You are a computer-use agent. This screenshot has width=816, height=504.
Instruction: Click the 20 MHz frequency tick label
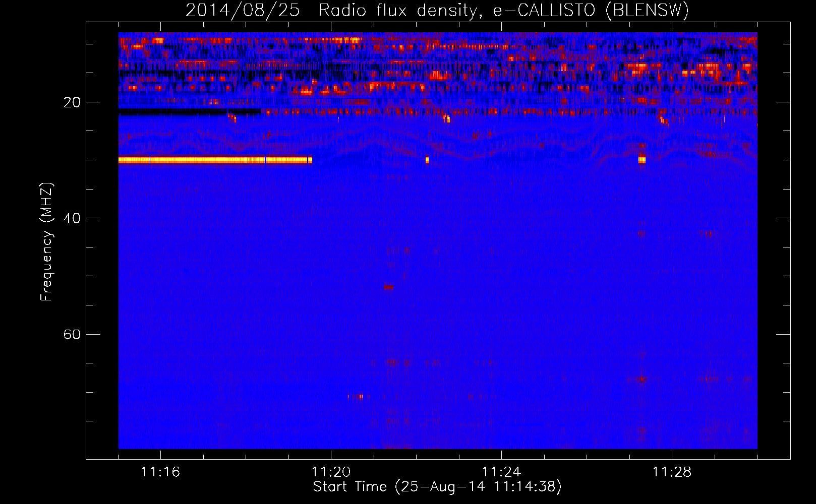pyautogui.click(x=72, y=102)
